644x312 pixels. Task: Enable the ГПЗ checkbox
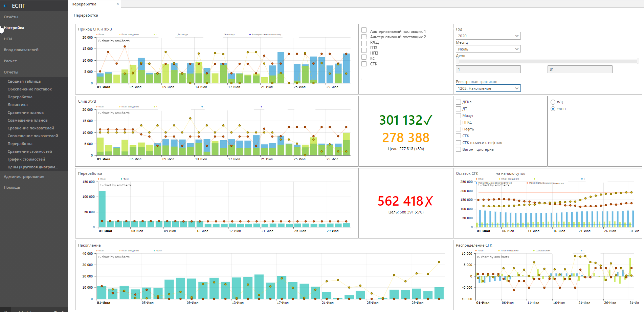click(x=364, y=50)
